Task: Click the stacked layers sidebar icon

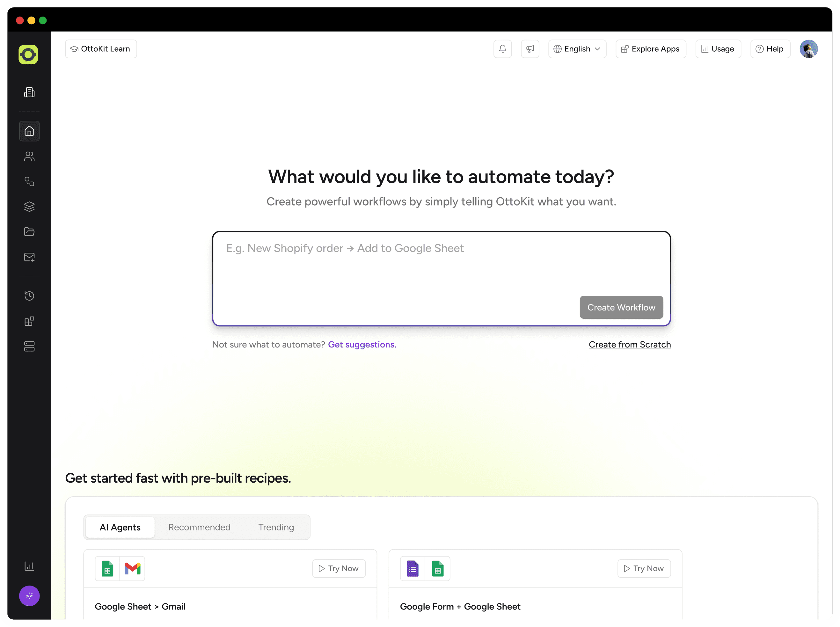Action: tap(29, 207)
